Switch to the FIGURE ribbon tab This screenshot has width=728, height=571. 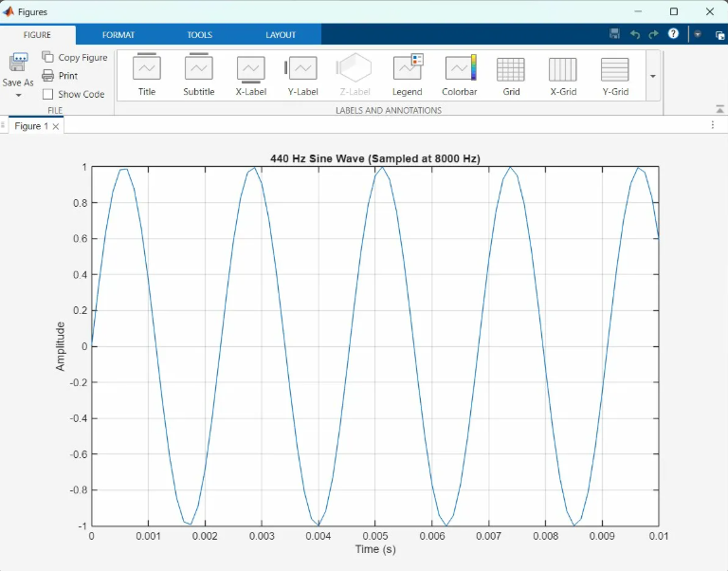[x=37, y=35]
